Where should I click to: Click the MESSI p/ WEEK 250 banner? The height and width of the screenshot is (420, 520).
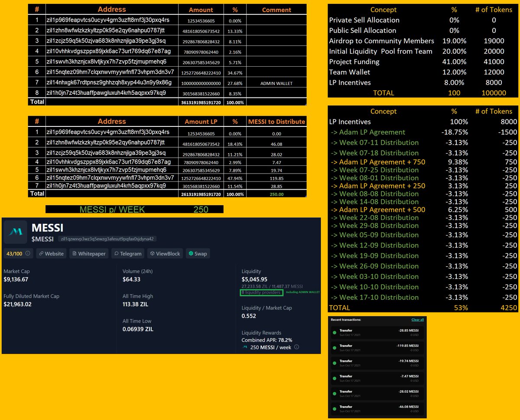pos(134,209)
